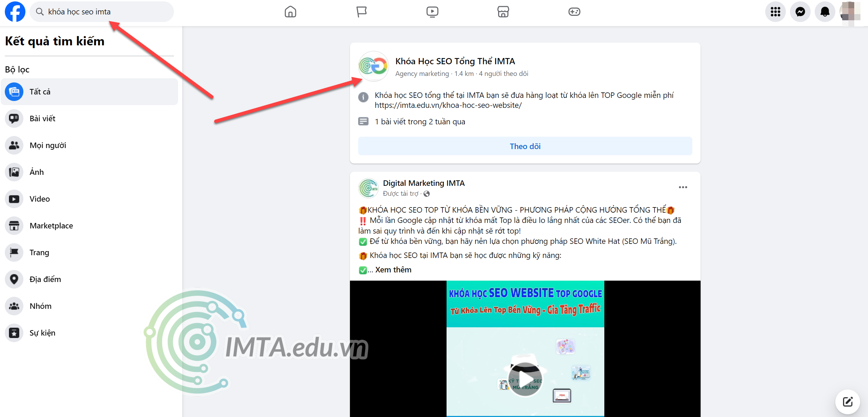Filter results by 'Địa điểm'

click(x=90, y=279)
